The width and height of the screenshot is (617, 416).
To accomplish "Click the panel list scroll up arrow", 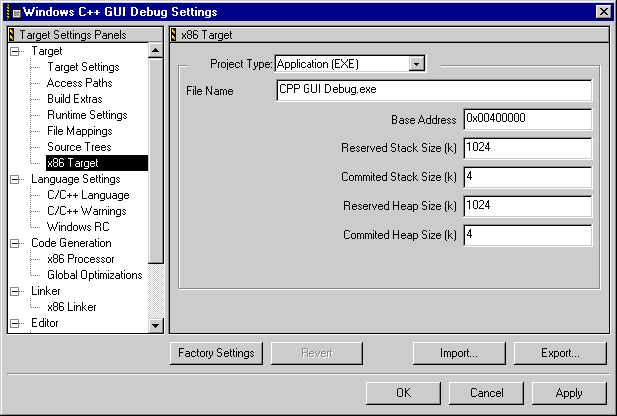I will click(x=155, y=50).
